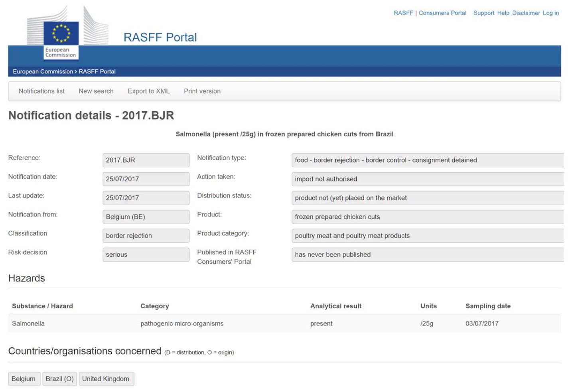
Task: Start a New search
Action: coord(96,91)
